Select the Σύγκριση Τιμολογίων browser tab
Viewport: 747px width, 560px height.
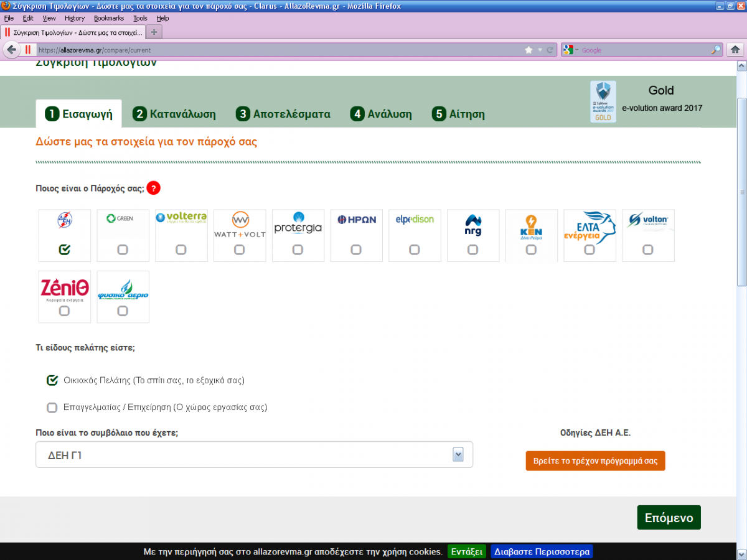click(73, 32)
